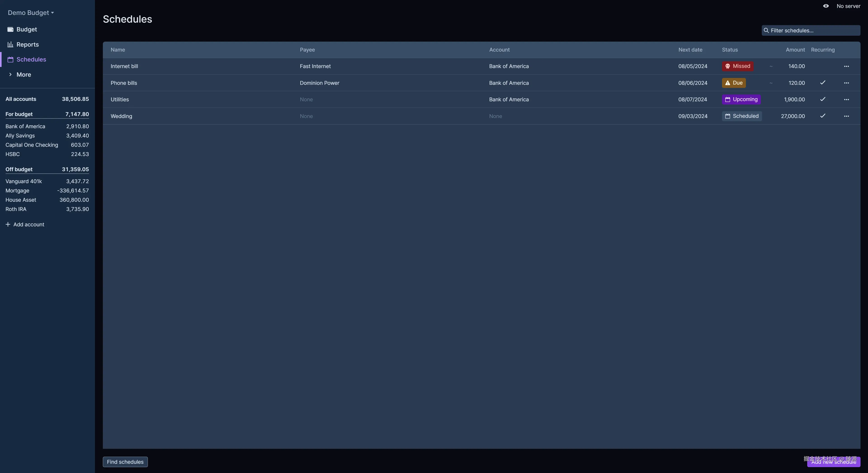Open three-dot menu for Wedding schedule

pyautogui.click(x=846, y=116)
